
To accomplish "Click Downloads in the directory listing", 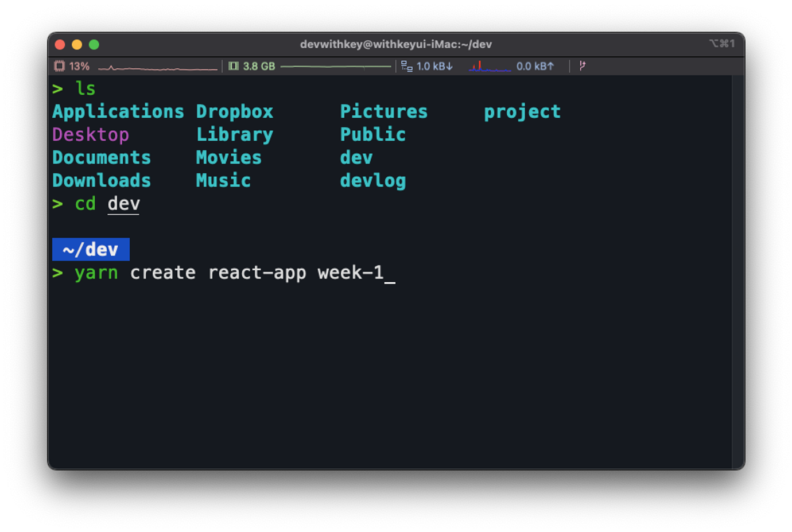I will pyautogui.click(x=101, y=180).
